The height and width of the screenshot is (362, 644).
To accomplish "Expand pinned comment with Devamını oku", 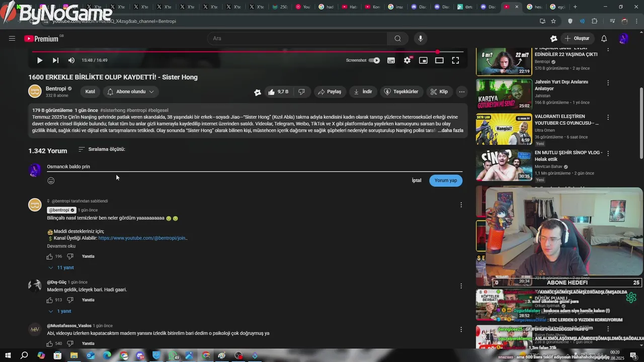I will pyautogui.click(x=61, y=246).
